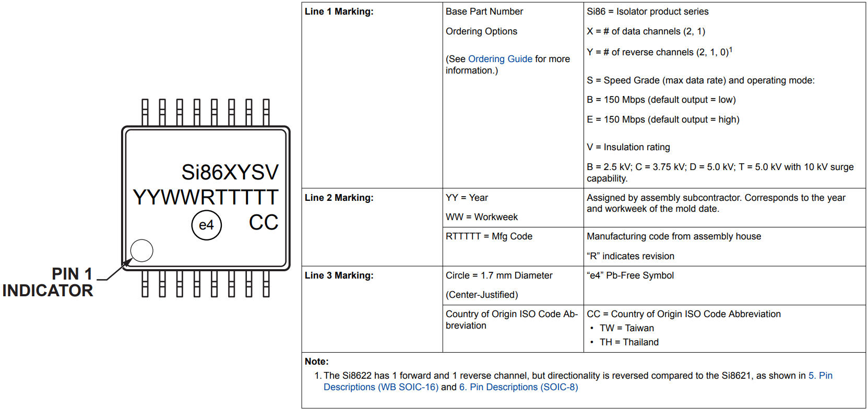Select 'Line 3 Marking:' heading
Viewport: 868px width, 410px height.
coord(339,275)
